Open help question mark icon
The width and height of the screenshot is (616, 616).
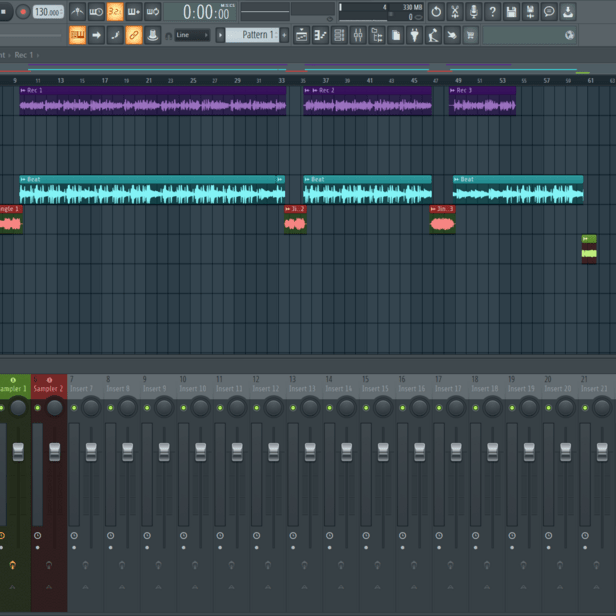pos(493,12)
